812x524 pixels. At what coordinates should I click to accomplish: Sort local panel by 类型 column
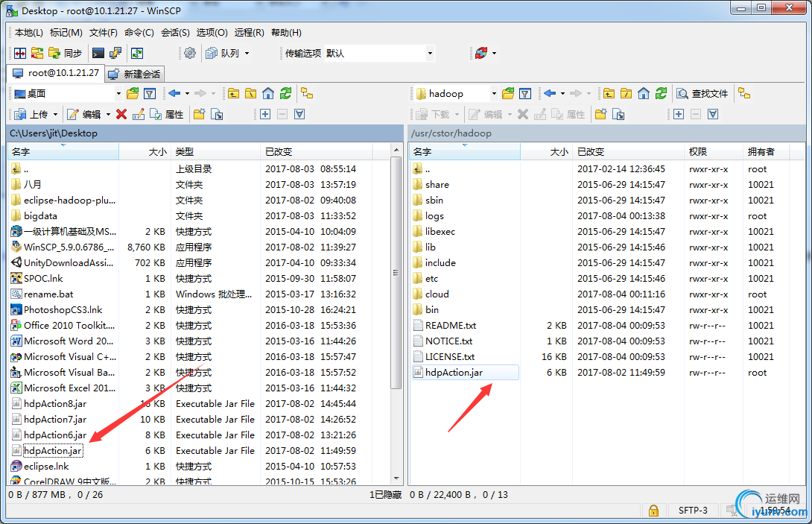pos(215,152)
